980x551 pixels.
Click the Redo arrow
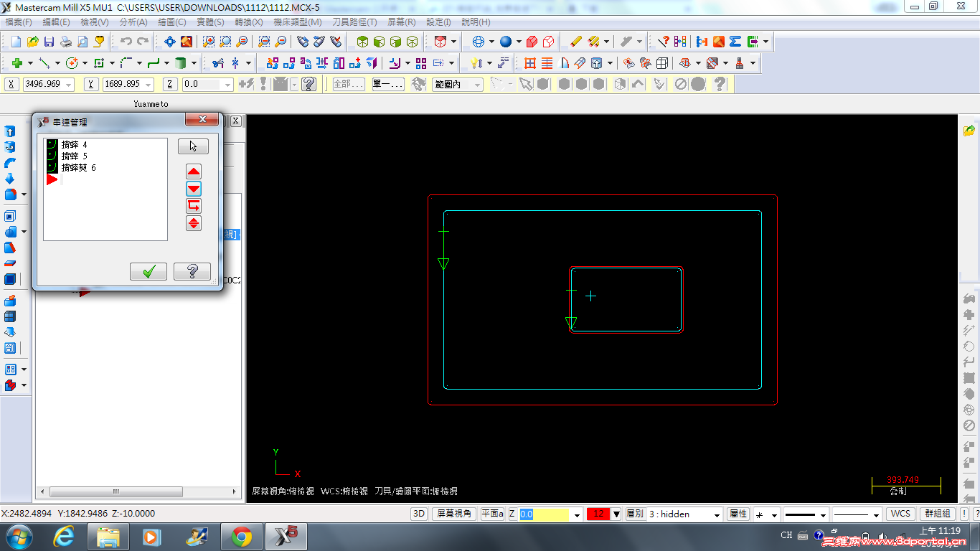click(143, 42)
